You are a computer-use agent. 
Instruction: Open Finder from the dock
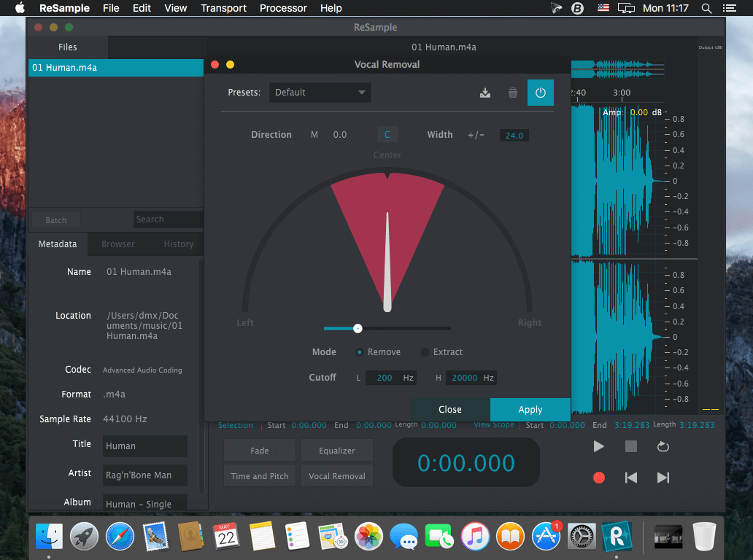point(49,536)
